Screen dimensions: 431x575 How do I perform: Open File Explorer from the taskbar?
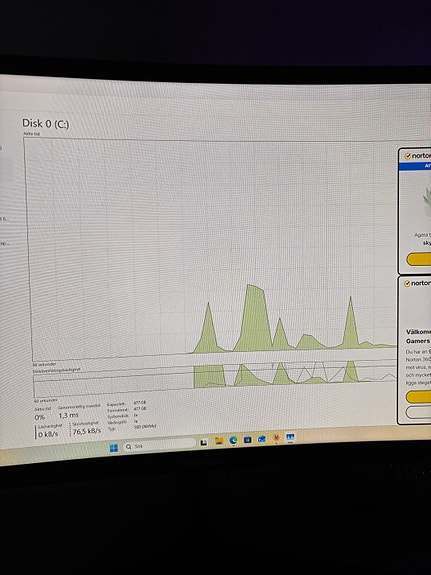[x=219, y=441]
